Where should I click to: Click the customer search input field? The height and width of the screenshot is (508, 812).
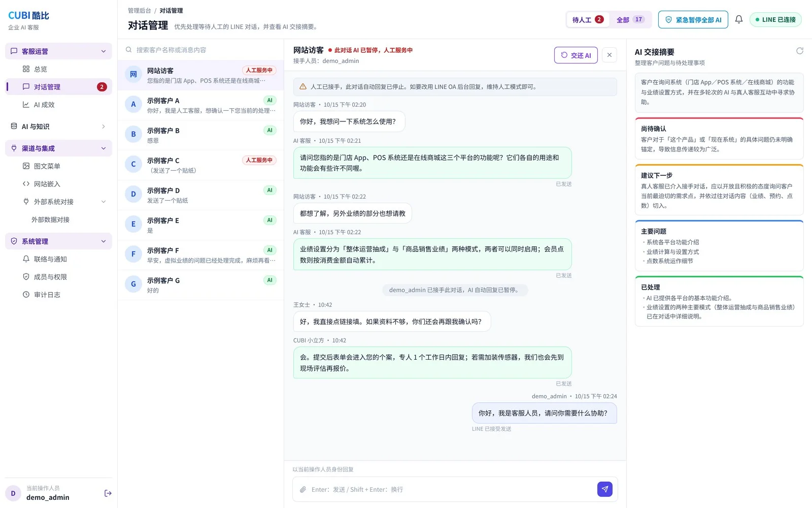click(200, 50)
